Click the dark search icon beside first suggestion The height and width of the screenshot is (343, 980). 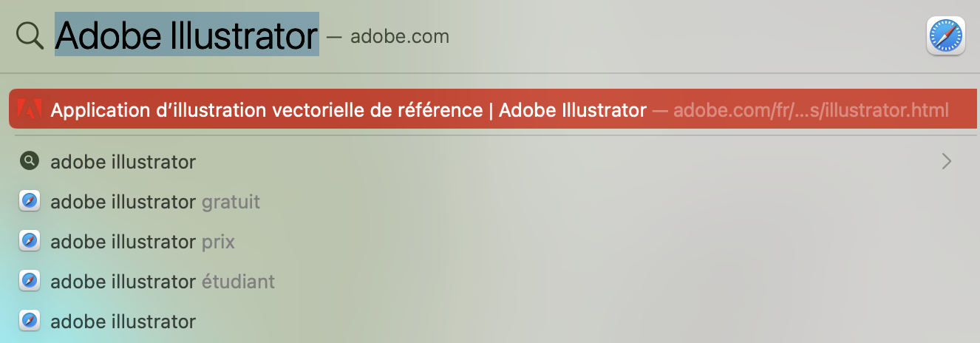29,160
